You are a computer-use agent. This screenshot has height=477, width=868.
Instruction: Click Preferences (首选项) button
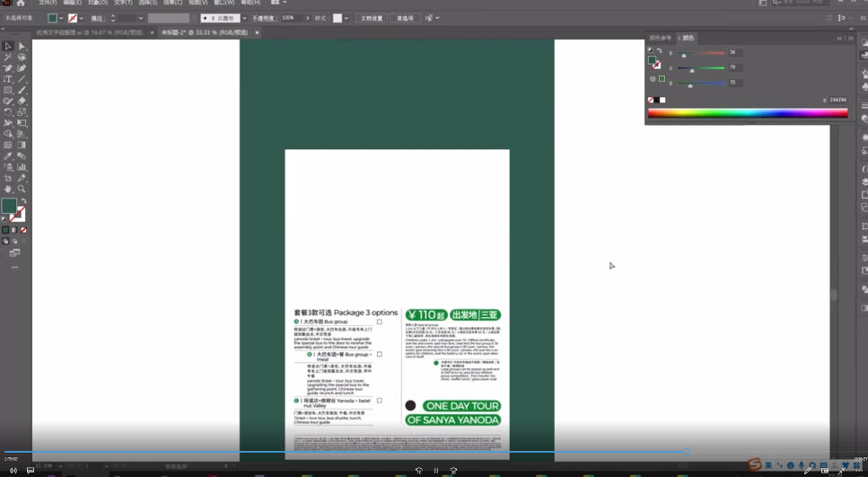click(405, 18)
